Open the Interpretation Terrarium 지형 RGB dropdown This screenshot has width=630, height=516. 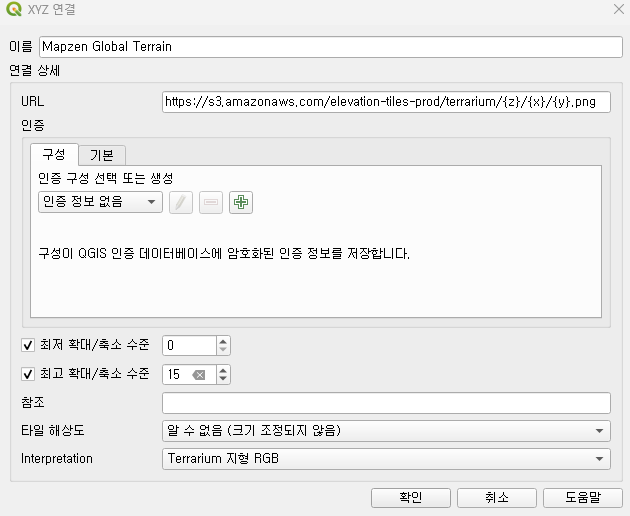coord(386,459)
